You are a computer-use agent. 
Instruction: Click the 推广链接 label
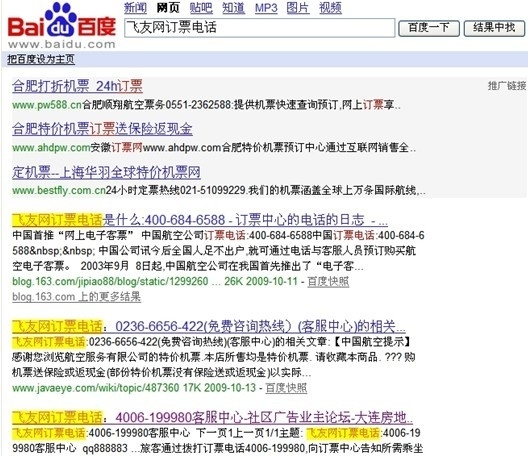point(507,86)
